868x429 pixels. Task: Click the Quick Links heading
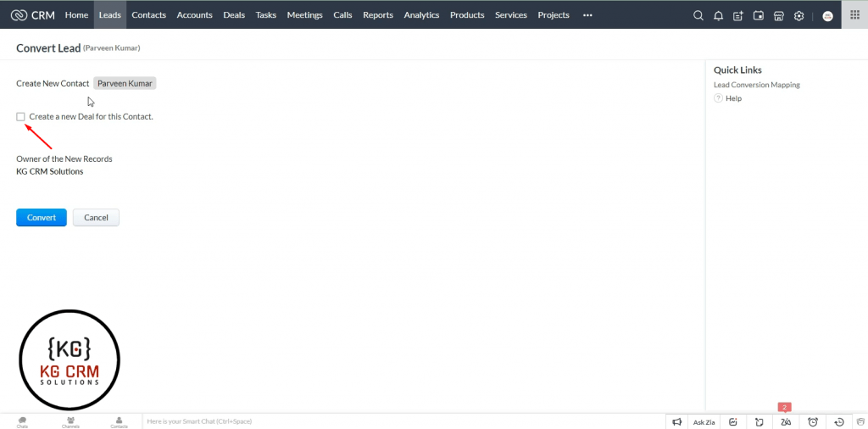(737, 70)
